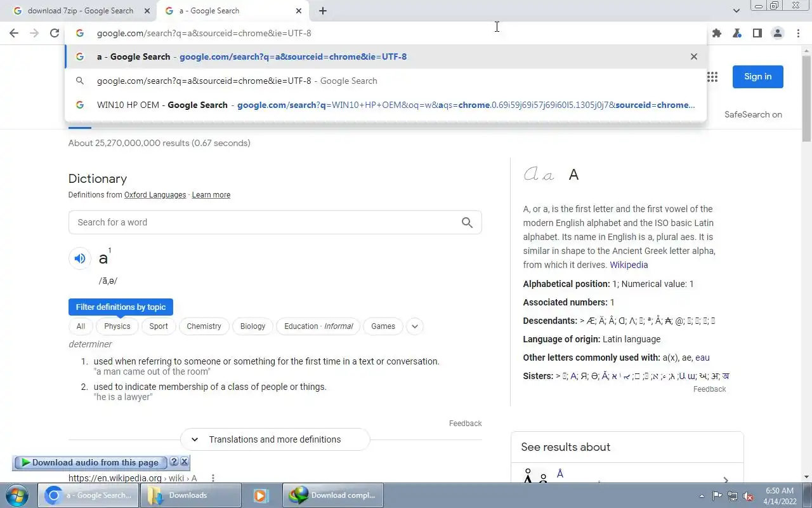The width and height of the screenshot is (812, 508).
Task: Click Feedback under the dictionary box
Action: 466,424
